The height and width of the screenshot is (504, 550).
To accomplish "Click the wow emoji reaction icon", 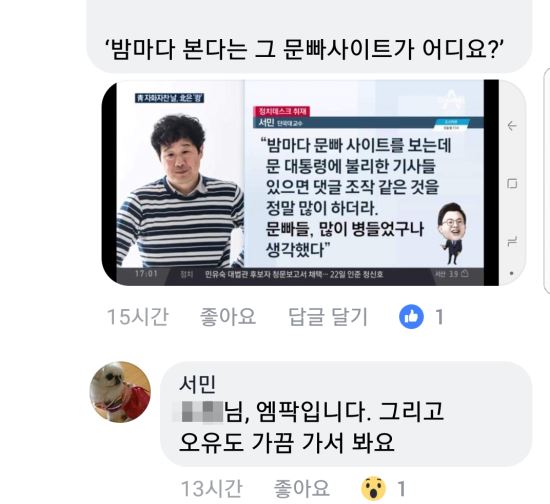I will (374, 488).
